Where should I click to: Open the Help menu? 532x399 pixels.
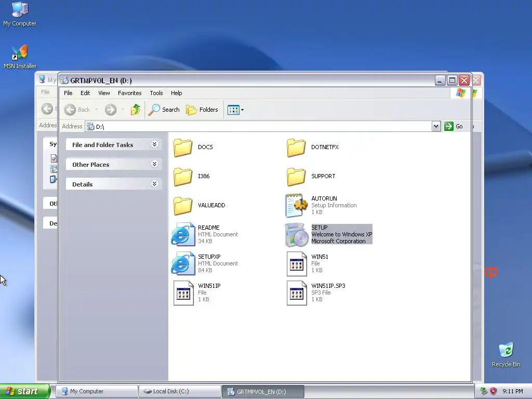(177, 93)
